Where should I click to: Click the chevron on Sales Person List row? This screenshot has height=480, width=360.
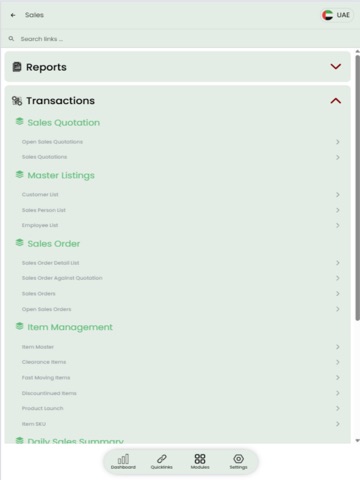coord(338,210)
